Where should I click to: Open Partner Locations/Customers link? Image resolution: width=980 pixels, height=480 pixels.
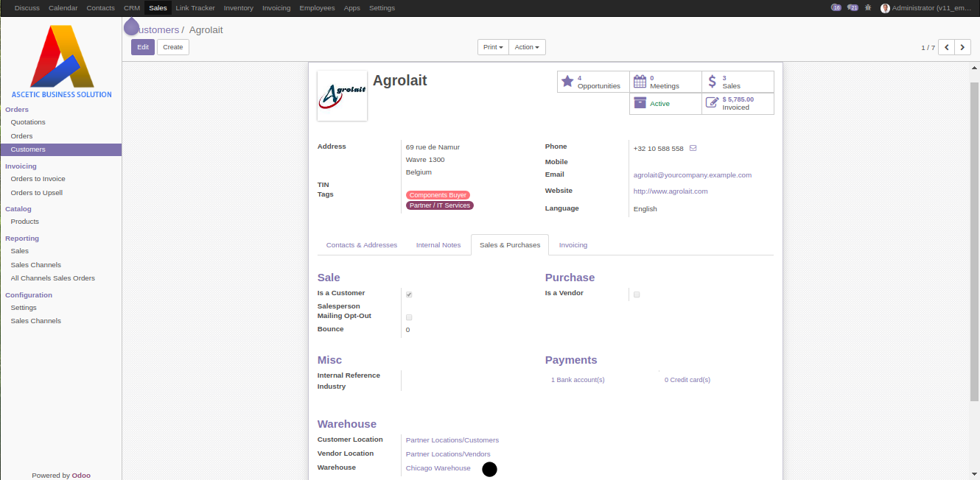452,440
